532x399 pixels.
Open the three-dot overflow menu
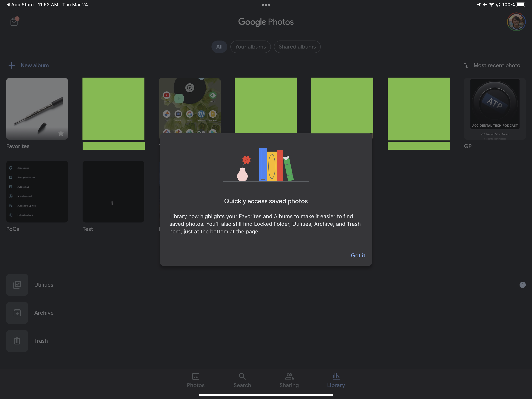pos(266,5)
